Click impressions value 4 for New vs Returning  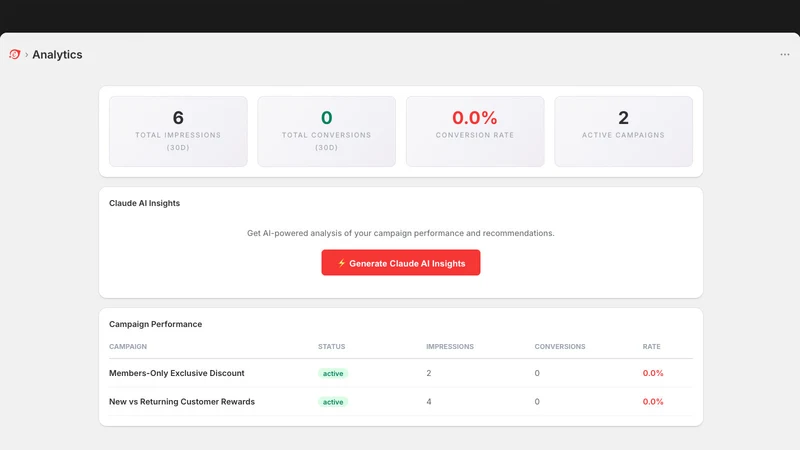click(x=429, y=402)
